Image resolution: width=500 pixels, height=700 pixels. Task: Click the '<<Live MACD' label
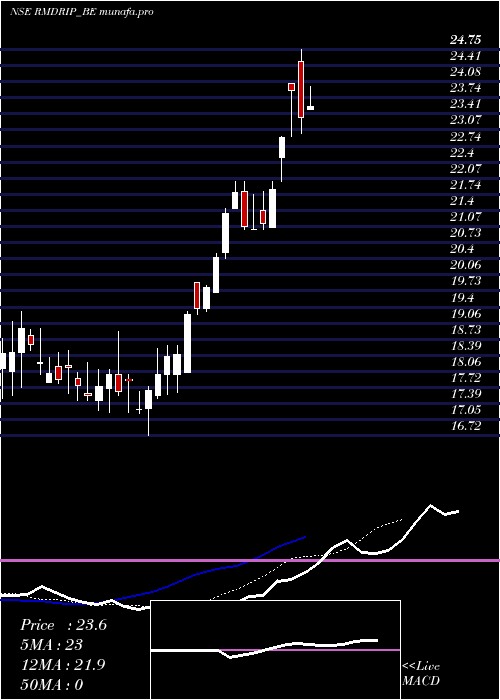point(421,674)
